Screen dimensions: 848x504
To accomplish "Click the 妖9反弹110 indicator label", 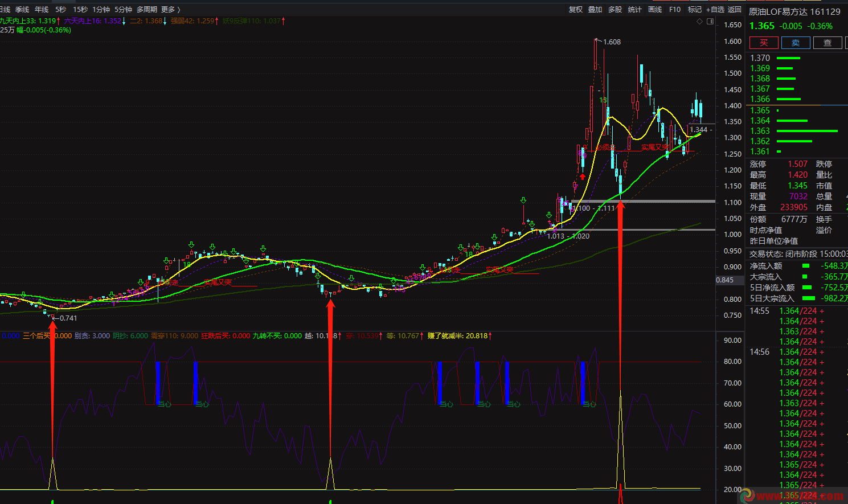I will (x=253, y=21).
